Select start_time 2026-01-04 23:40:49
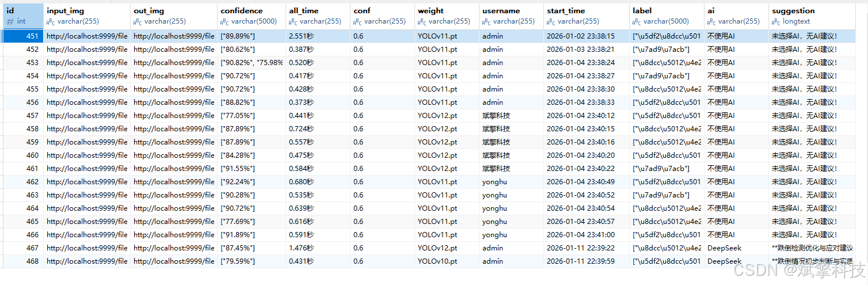This screenshot has height=285, width=868. tap(581, 181)
